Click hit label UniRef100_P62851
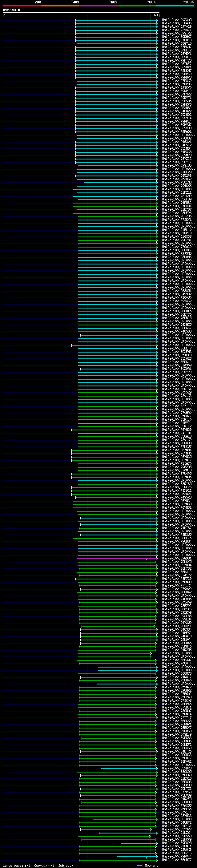The image size is (197, 868). 177,291
